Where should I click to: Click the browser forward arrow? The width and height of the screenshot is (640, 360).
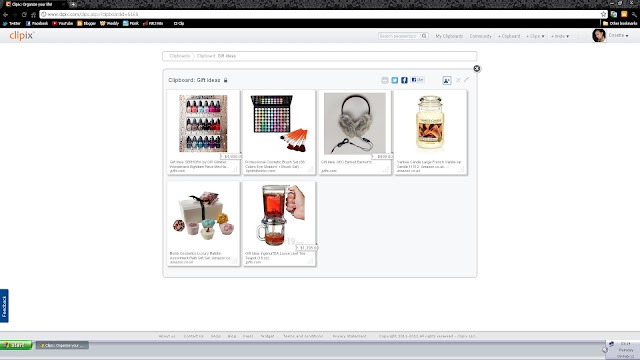pos(15,14)
